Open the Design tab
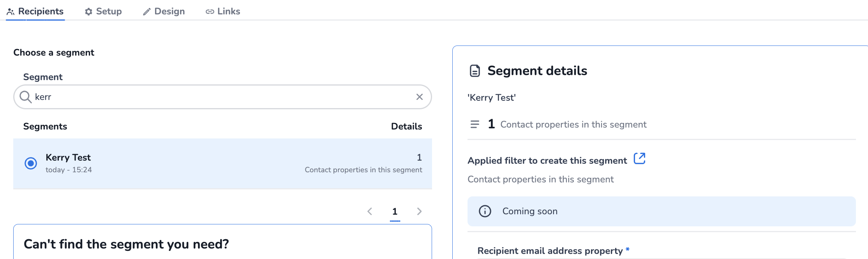 point(164,11)
